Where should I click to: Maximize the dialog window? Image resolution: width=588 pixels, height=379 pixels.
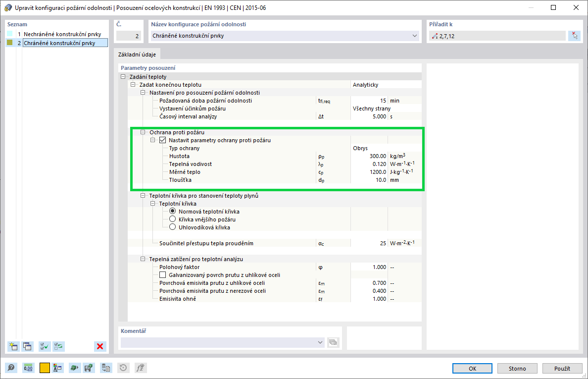coord(553,7)
